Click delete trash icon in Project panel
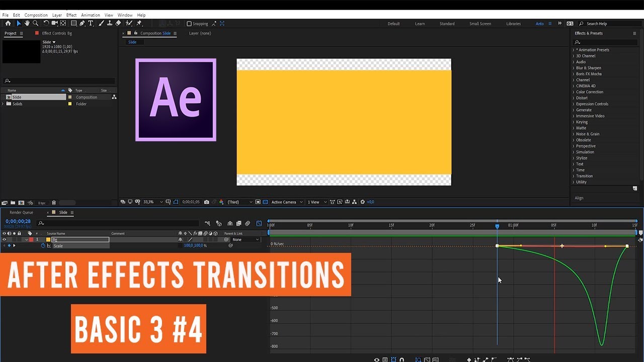 54,203
